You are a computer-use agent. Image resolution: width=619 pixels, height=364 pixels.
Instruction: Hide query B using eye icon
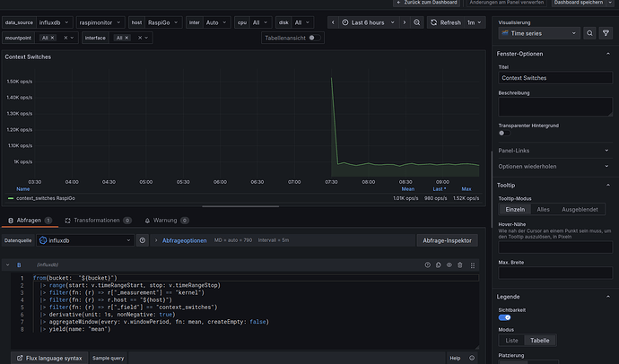click(449, 264)
